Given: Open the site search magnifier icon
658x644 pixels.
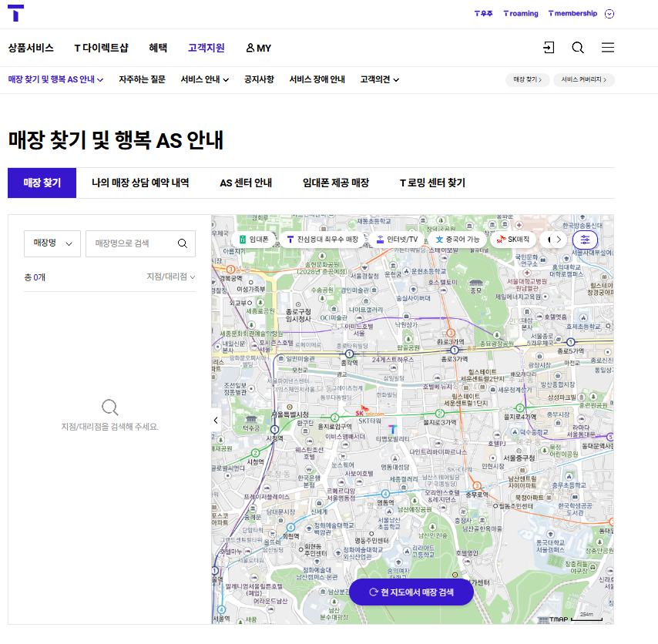Looking at the screenshot, I should tap(578, 48).
